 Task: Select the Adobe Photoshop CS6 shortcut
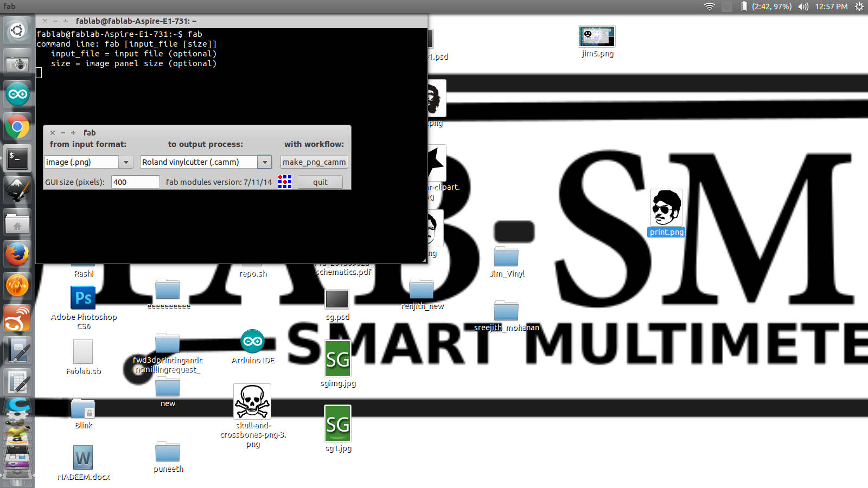84,307
